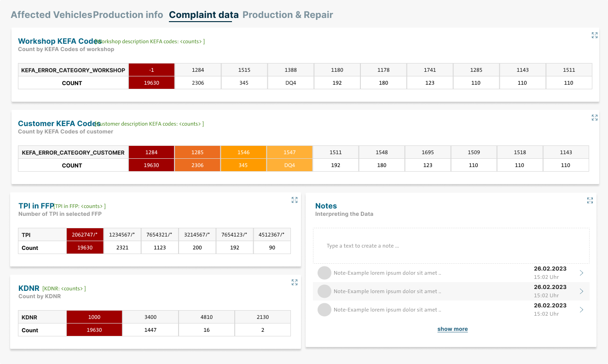Click the show more link in Notes

tap(452, 329)
